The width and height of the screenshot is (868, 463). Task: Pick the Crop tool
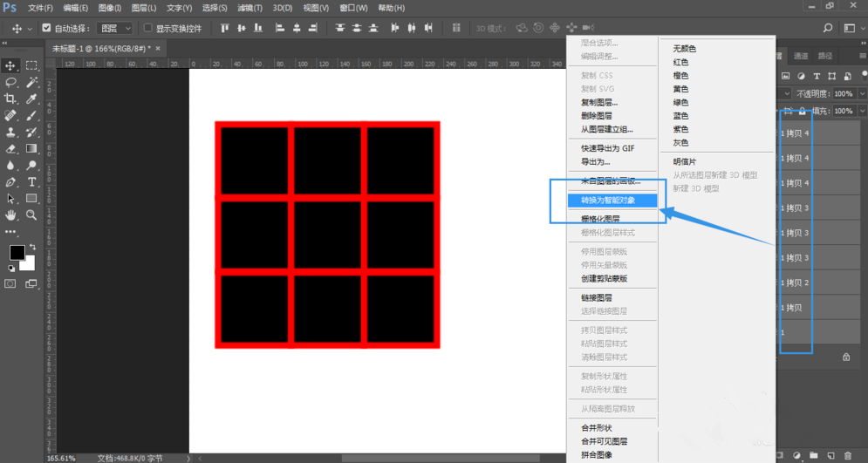11,99
